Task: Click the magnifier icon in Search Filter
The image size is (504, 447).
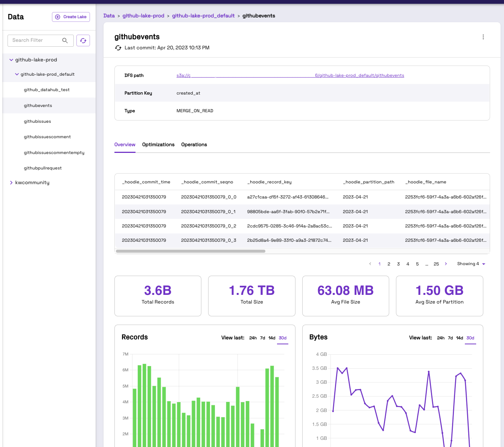Action: [x=65, y=40]
